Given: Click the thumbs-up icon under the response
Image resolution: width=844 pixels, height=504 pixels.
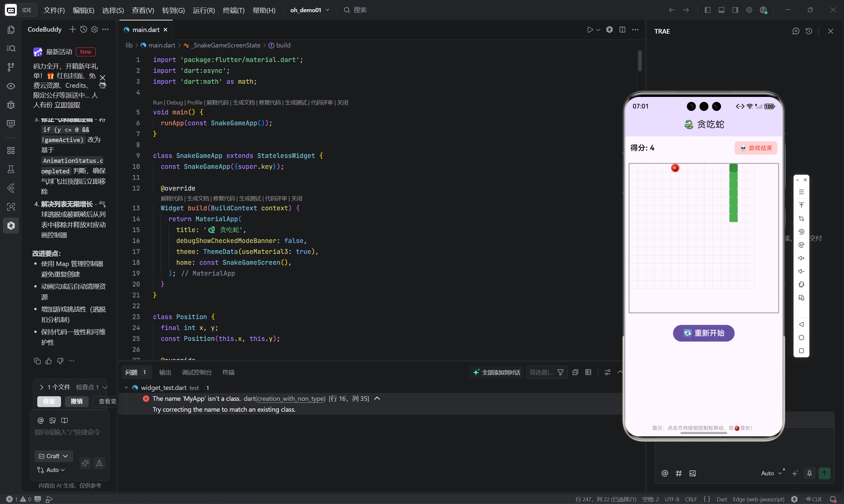Looking at the screenshot, I should click(x=48, y=361).
